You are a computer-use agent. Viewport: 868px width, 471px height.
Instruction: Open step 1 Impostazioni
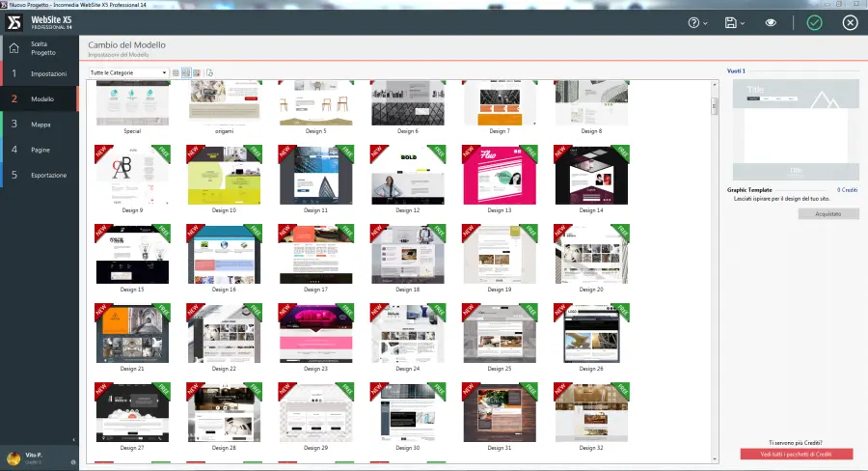(x=41, y=73)
